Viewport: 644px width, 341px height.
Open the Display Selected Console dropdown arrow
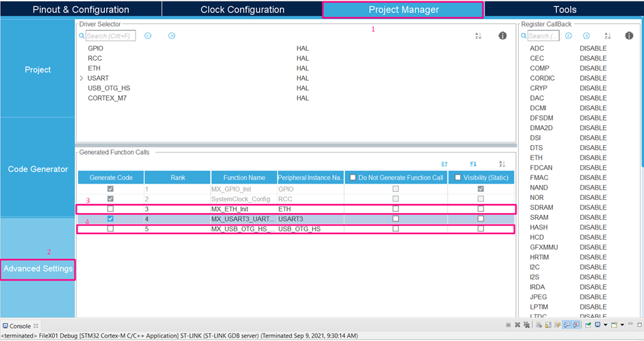pos(606,325)
